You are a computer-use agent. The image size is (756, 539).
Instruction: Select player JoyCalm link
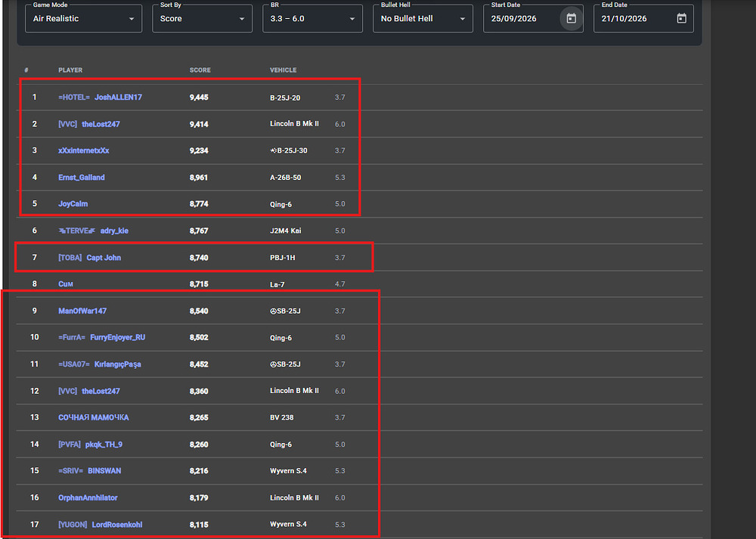coord(73,204)
